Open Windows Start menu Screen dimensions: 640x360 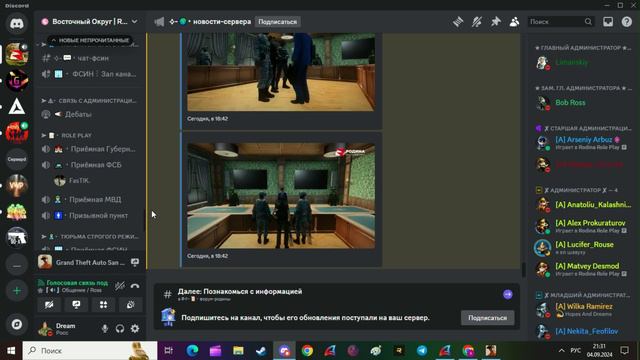tap(11, 351)
